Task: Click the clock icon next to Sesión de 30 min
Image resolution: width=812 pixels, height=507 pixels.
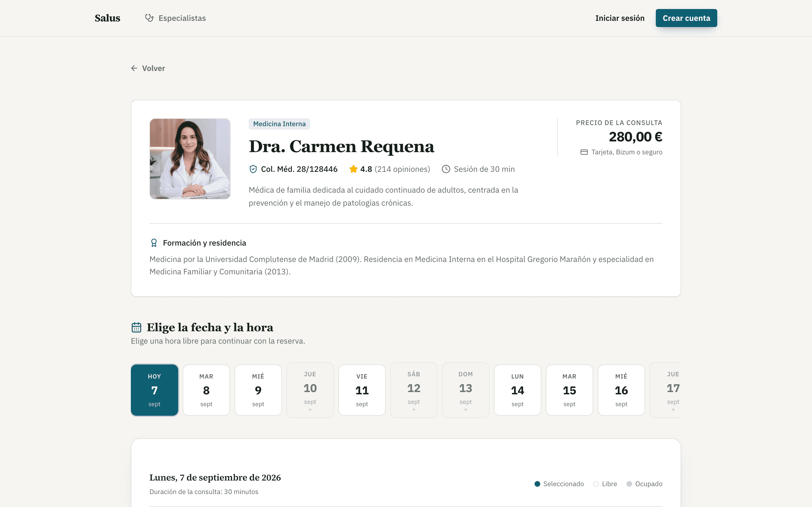Action: coord(446,169)
